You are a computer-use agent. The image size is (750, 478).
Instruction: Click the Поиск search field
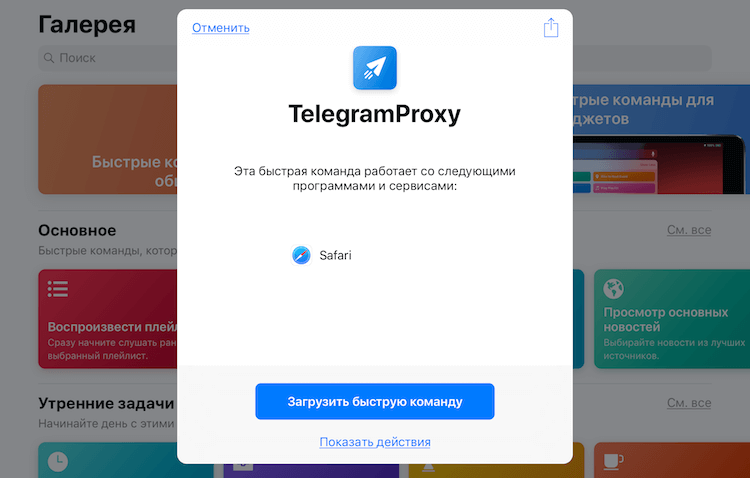108,58
